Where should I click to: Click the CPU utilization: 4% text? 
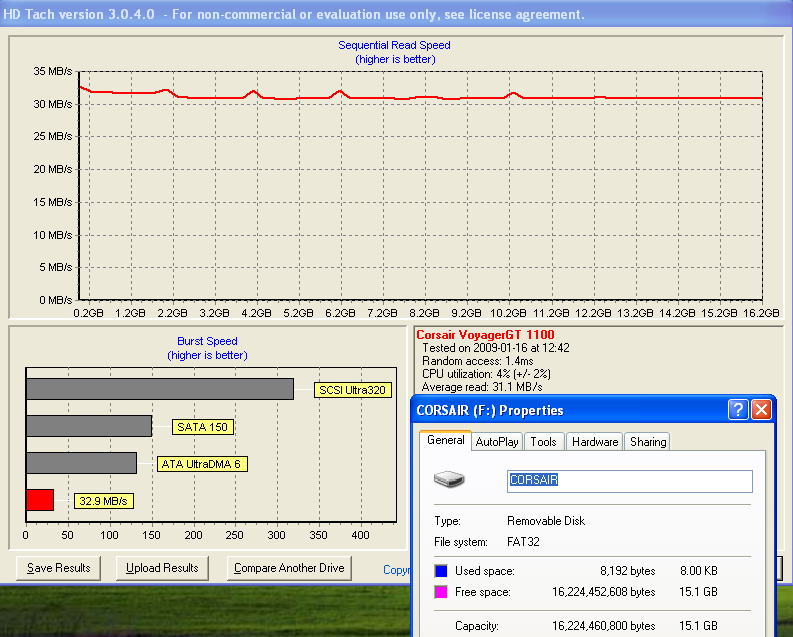click(x=486, y=374)
